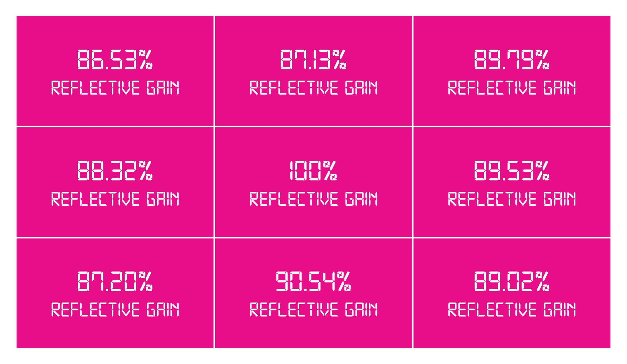Click the 89.79% reflective gain tile
The width and height of the screenshot is (627, 364).
pos(512,71)
